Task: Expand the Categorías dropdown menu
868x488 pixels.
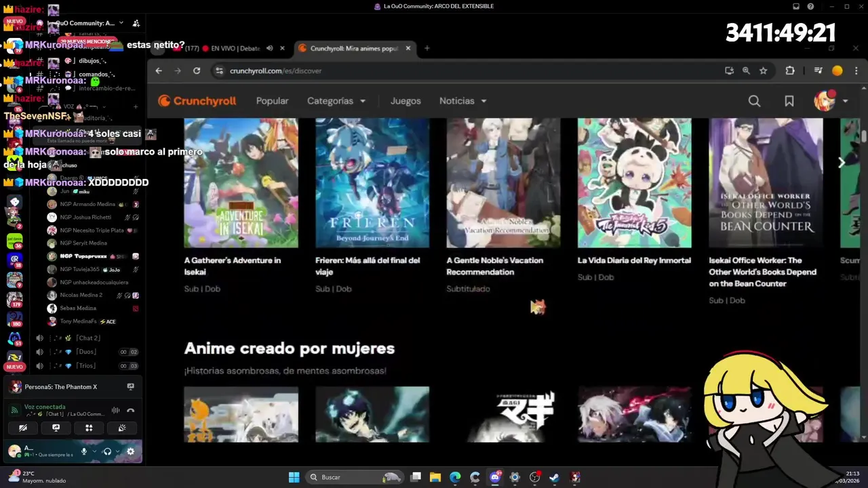Action: (336, 101)
